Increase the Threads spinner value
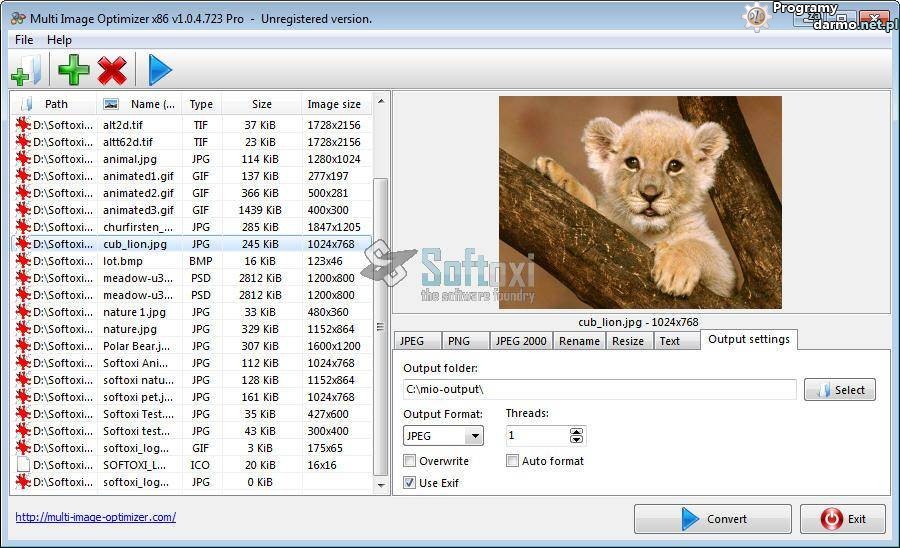Image resolution: width=900 pixels, height=548 pixels. (576, 431)
